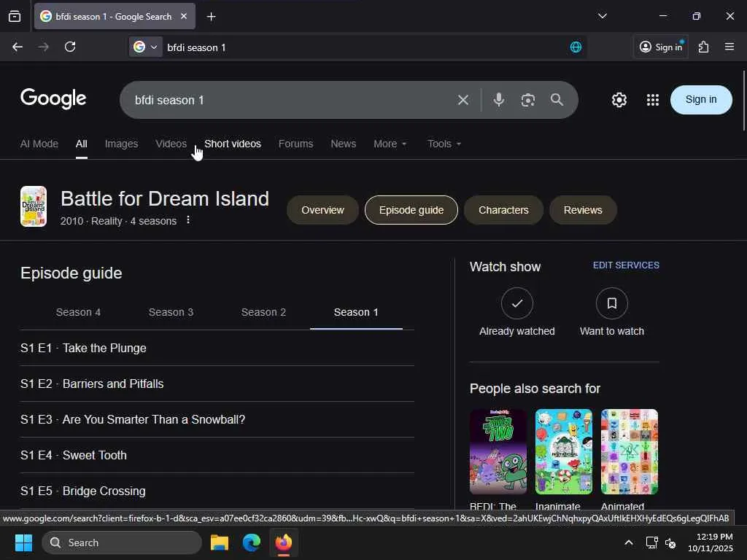Reload the current page

click(x=70, y=47)
